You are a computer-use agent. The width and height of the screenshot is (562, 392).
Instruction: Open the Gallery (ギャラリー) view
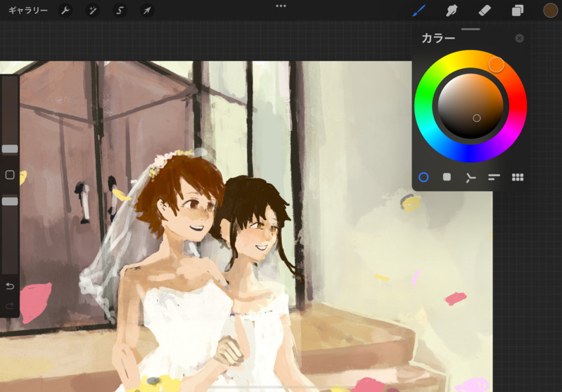click(x=28, y=11)
